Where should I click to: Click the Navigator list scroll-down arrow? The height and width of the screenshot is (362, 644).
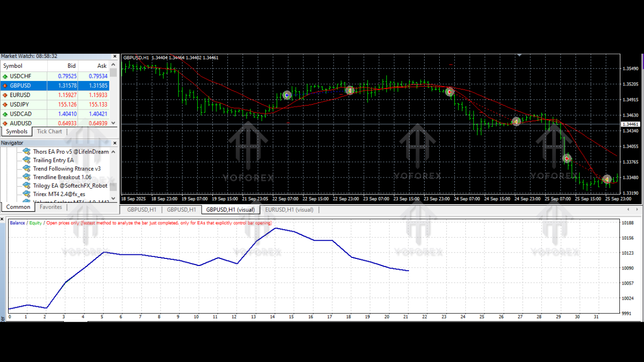pyautogui.click(x=113, y=198)
